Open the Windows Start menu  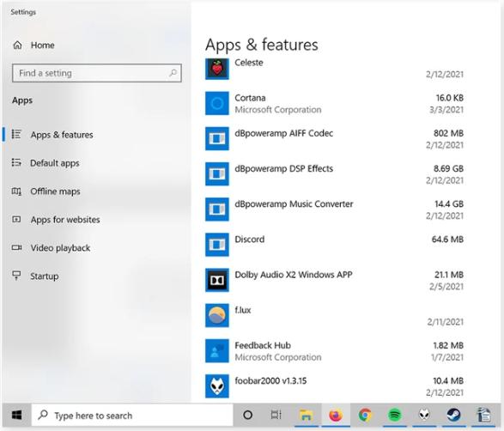coord(16,416)
